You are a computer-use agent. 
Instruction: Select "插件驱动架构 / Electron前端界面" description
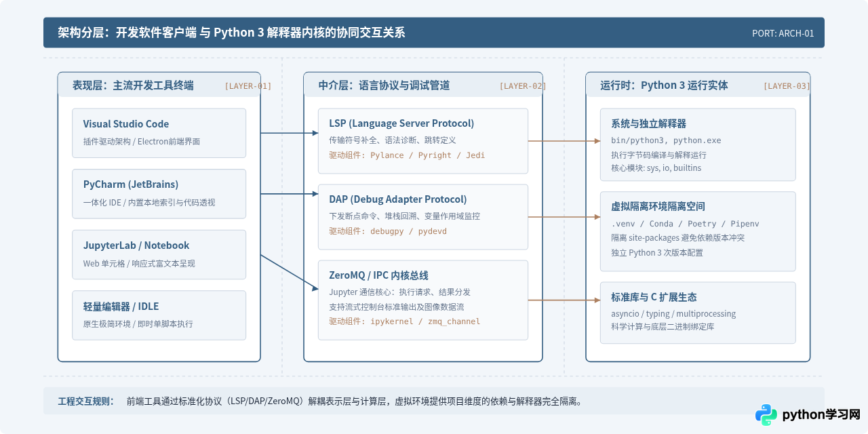click(x=142, y=142)
